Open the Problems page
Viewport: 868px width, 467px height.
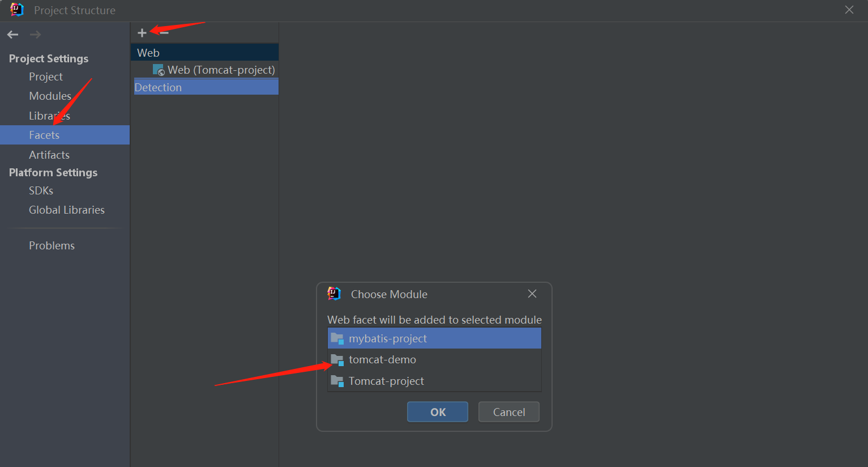pos(52,245)
